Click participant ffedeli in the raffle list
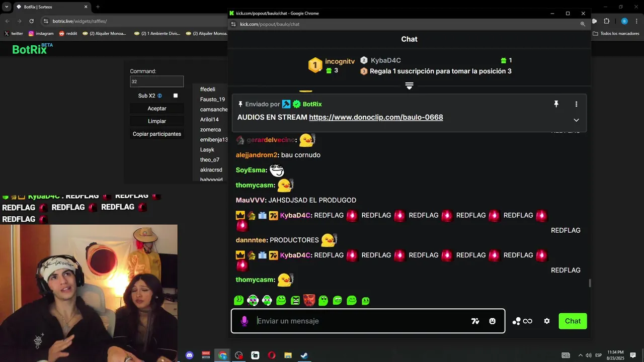This screenshot has width=644, height=362. coord(208,89)
